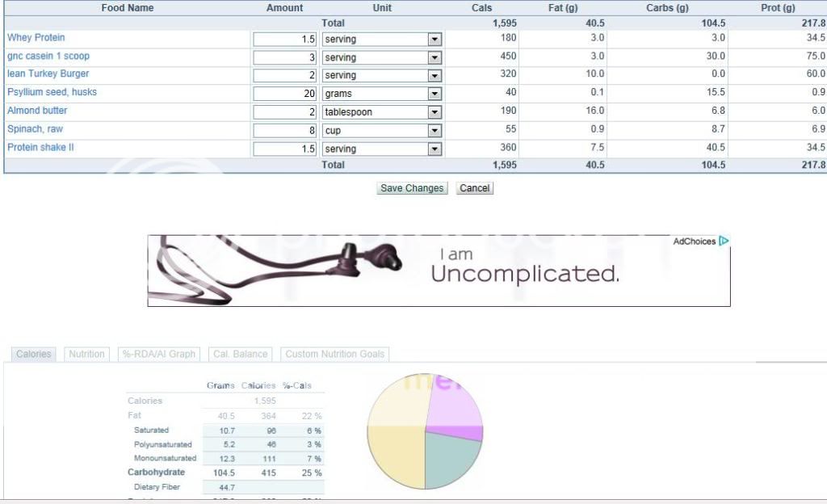Open Custom Nutrition Goals tab
827x504 pixels.
pyautogui.click(x=335, y=354)
